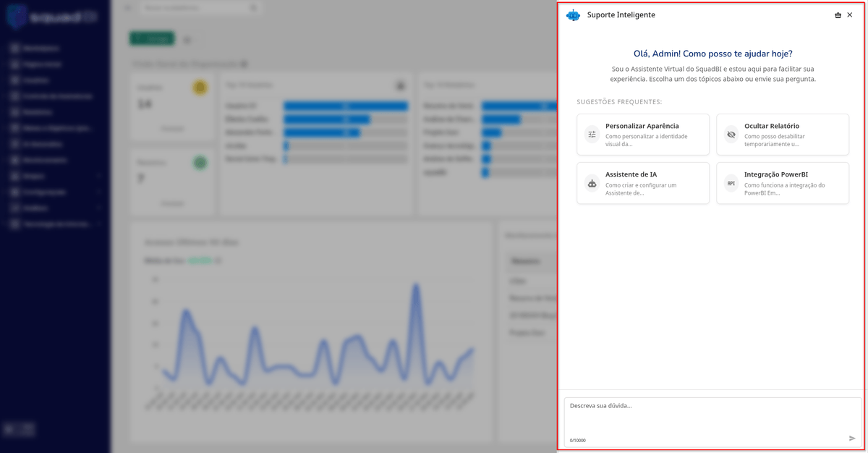This screenshot has height=453, width=868.
Task: Click the Suporte Inteligente panel title
Action: click(621, 15)
